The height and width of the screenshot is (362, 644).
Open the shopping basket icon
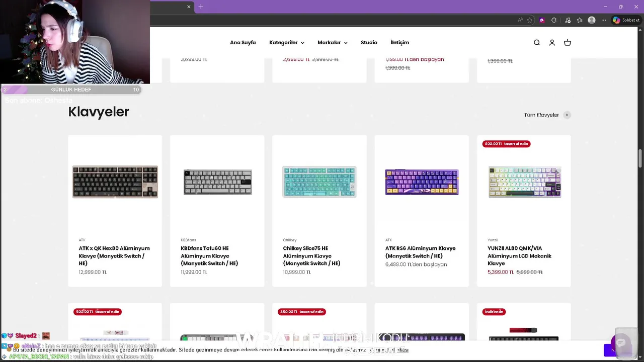[x=568, y=43]
